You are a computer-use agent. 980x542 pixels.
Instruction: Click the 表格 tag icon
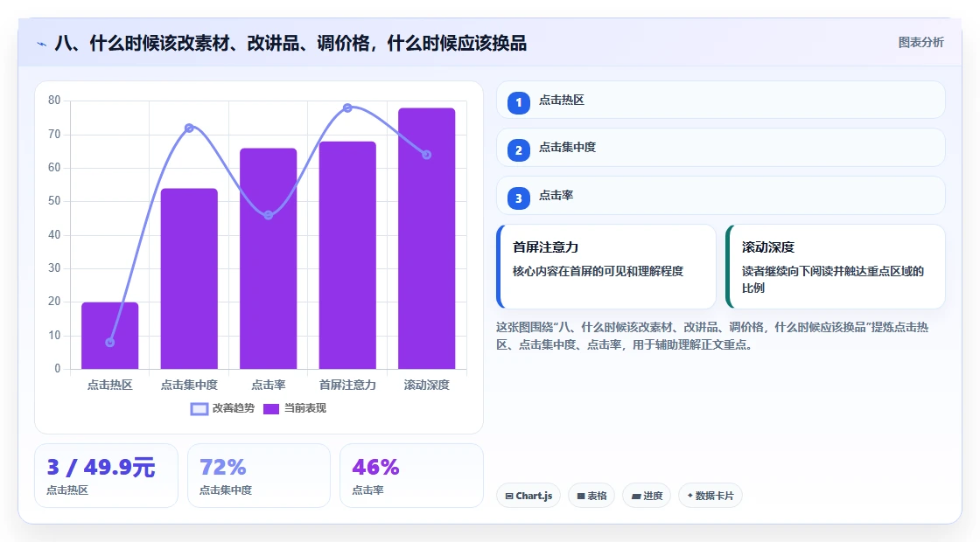point(581,496)
